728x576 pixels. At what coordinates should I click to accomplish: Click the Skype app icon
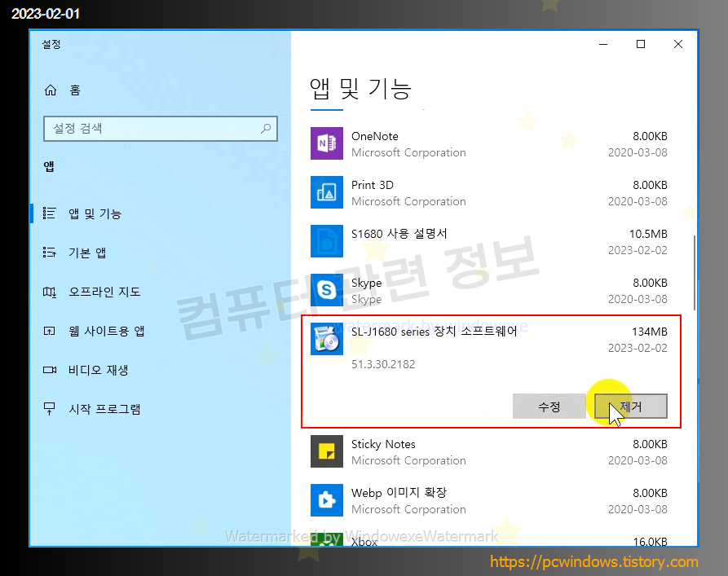click(x=327, y=290)
